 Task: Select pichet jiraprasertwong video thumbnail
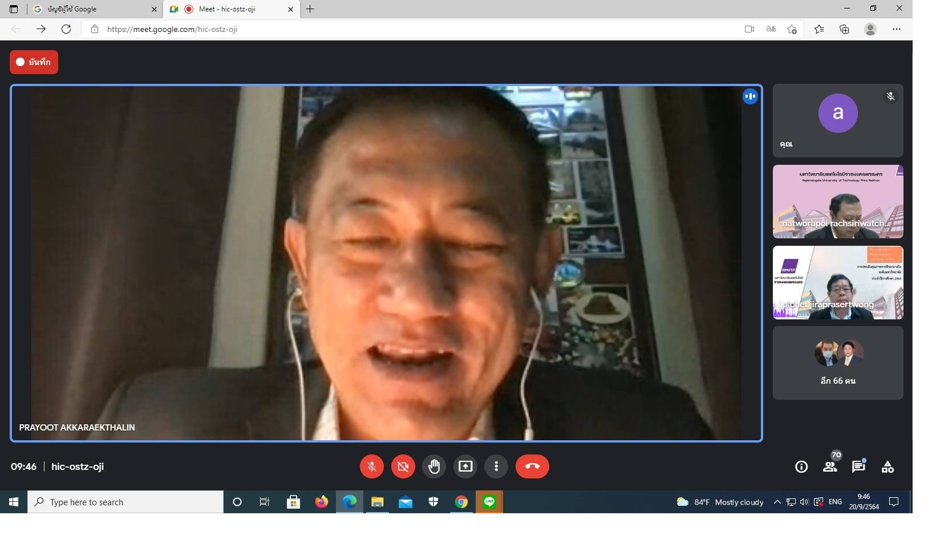pyautogui.click(x=837, y=283)
